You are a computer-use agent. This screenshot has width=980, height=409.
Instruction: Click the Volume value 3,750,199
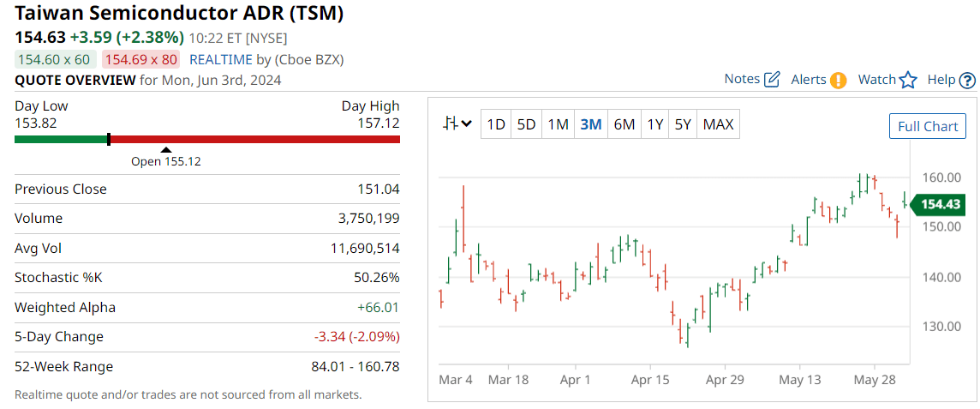[x=368, y=219]
